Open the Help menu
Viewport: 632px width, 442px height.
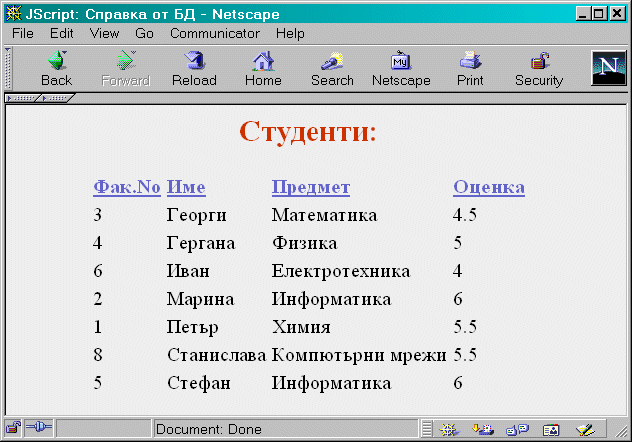coord(290,33)
